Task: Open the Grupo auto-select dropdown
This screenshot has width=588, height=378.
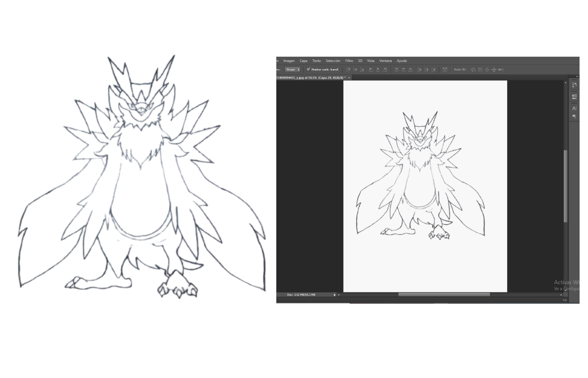Action: [x=292, y=69]
